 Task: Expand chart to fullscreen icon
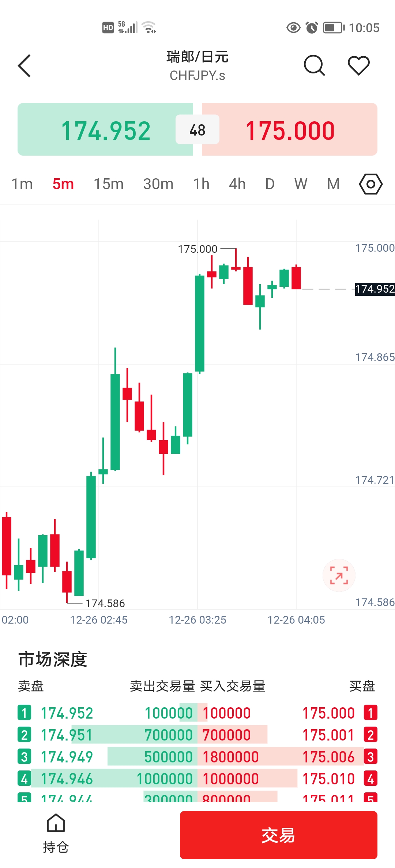point(339,575)
